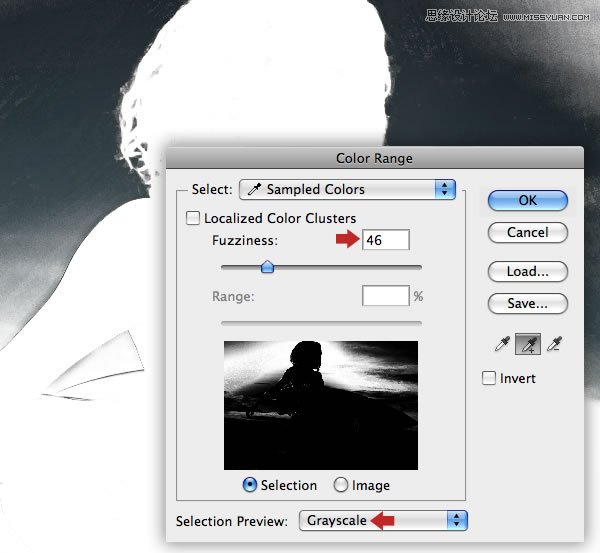This screenshot has width=600, height=553.
Task: Click the Load... button
Action: [527, 271]
